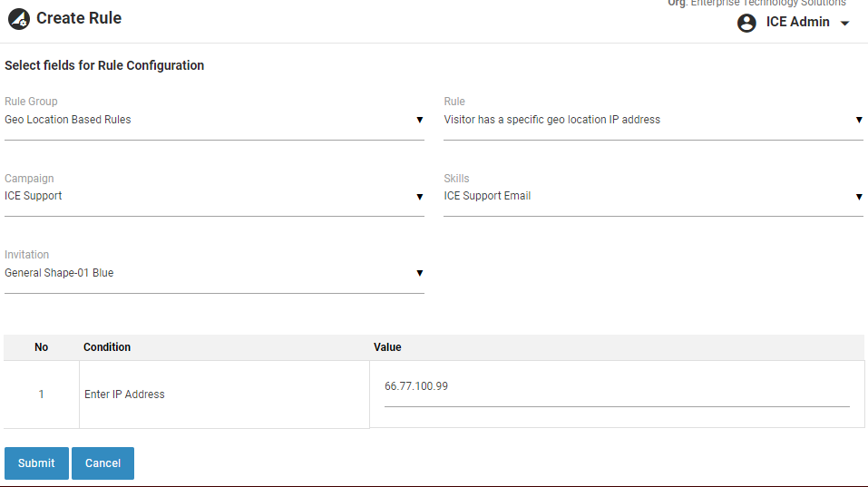Screen dimensions: 868x487
Task: Click the Campaign dropdown arrow
Action: point(419,197)
